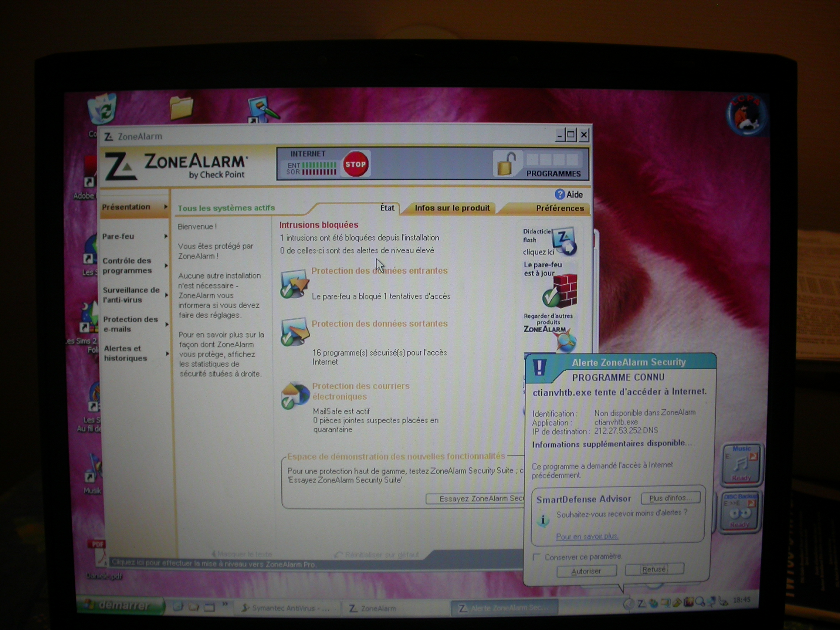Expand Surveillance de l'anti-virus arrow
The height and width of the screenshot is (630, 840).
pos(167,295)
